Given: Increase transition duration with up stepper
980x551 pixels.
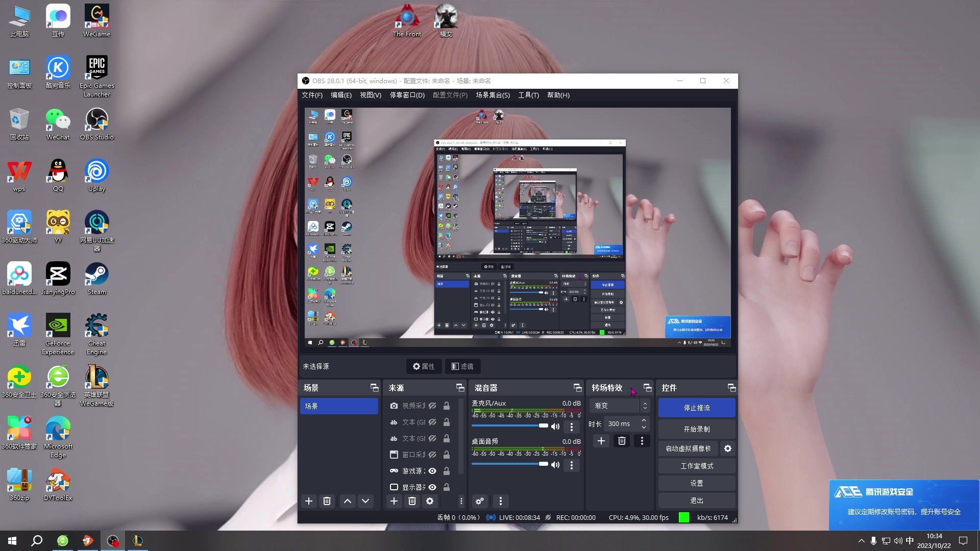Looking at the screenshot, I should [644, 420].
